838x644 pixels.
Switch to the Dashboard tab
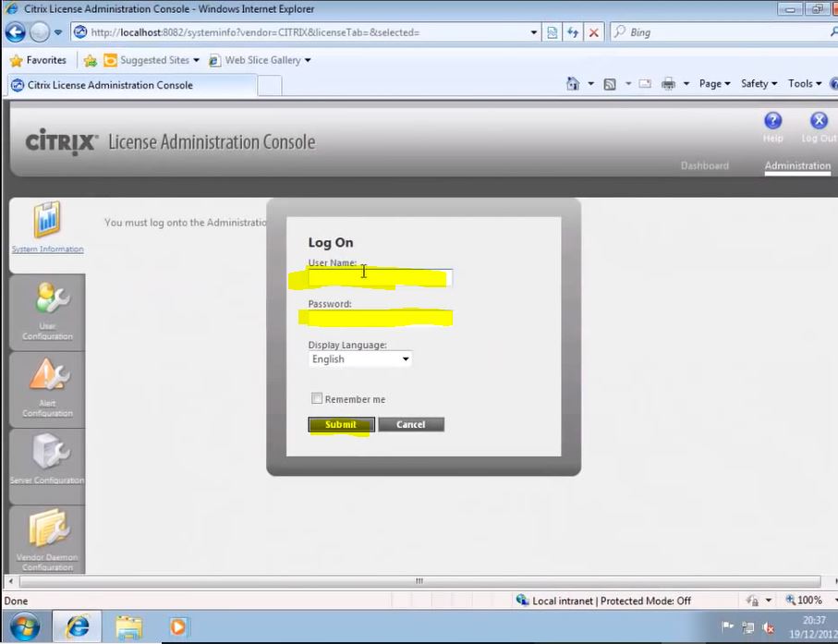coord(704,165)
